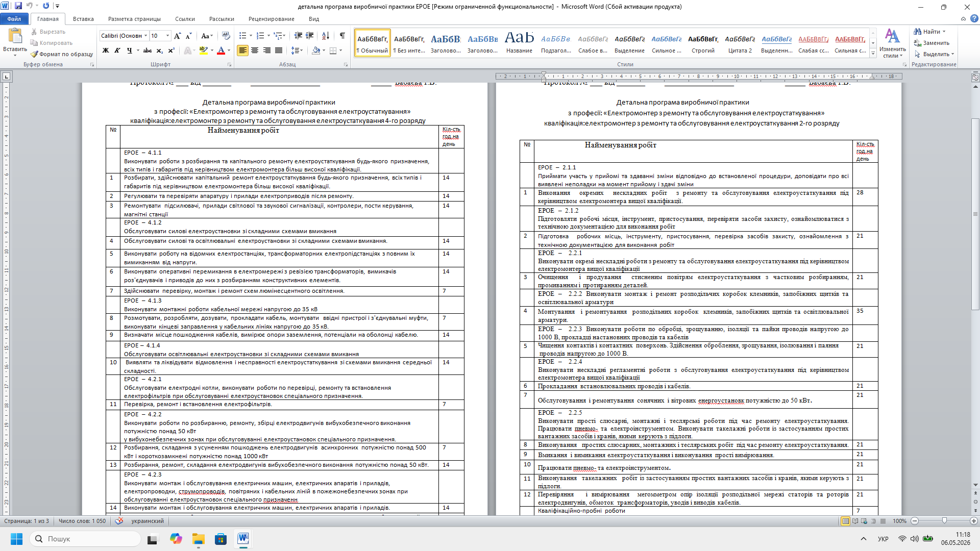
Task: Expand the styles gallery more arrow
Action: pyautogui.click(x=873, y=54)
